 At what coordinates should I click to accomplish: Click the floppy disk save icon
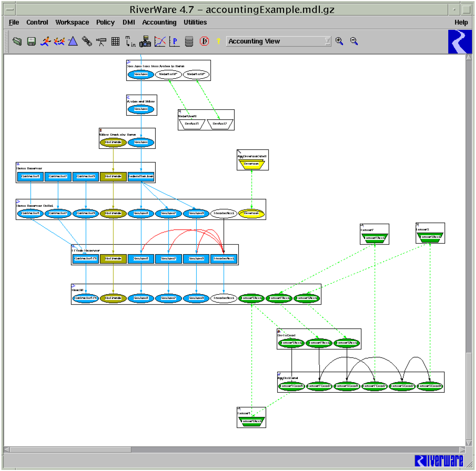pos(32,41)
